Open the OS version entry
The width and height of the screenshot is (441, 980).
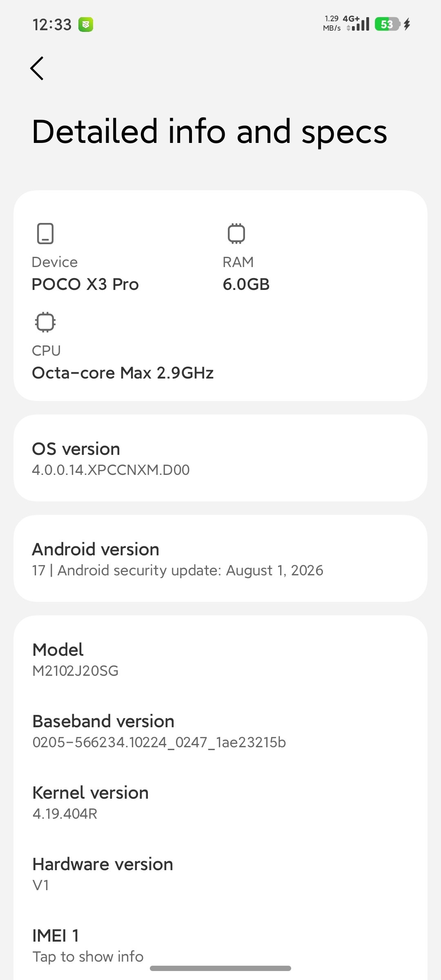point(220,458)
